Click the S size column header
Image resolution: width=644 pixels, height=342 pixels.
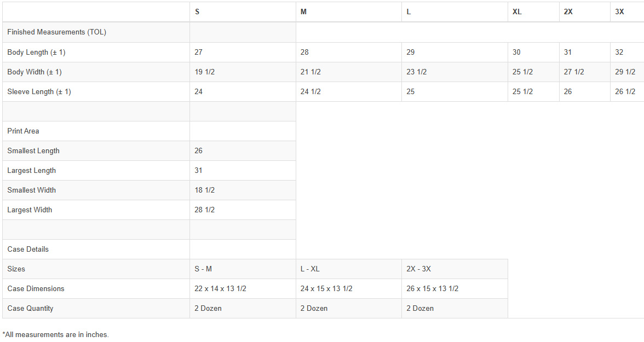[197, 12]
